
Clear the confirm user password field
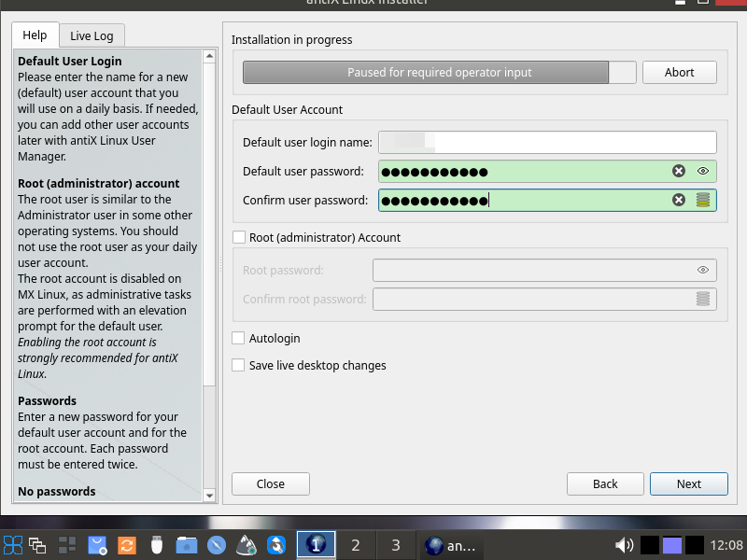coord(679,201)
